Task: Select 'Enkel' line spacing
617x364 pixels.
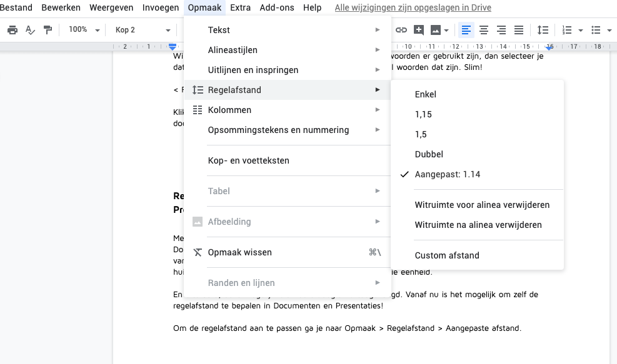Action: 426,94
